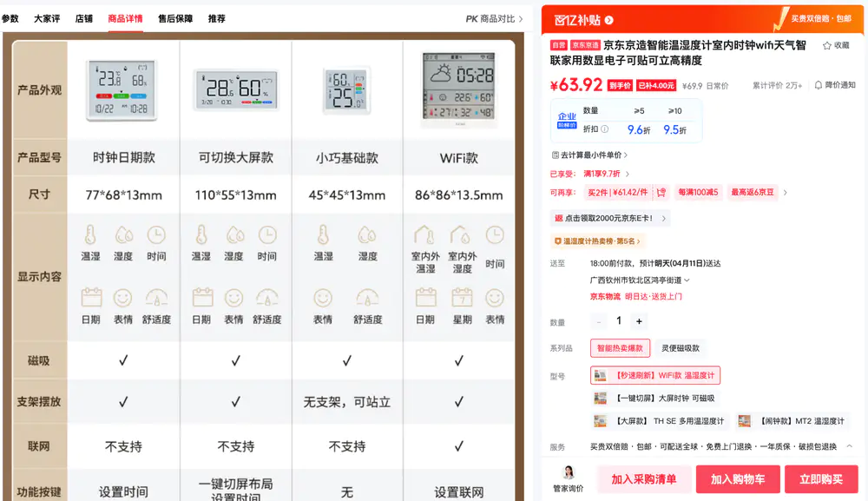Open 温湿度计热卖榜·第5名 ranking link
Image resolution: width=868 pixels, height=501 pixels.
(x=597, y=241)
